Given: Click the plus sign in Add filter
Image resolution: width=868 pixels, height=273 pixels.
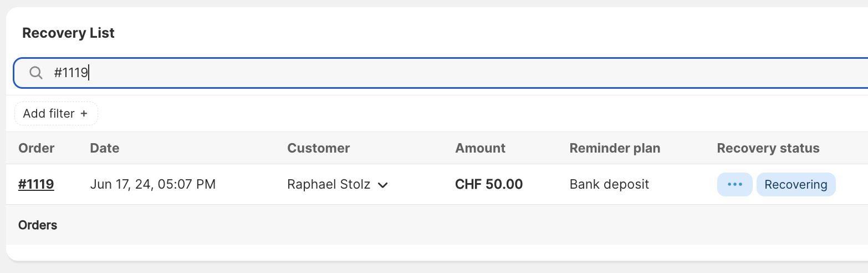Looking at the screenshot, I should pyautogui.click(x=84, y=113).
